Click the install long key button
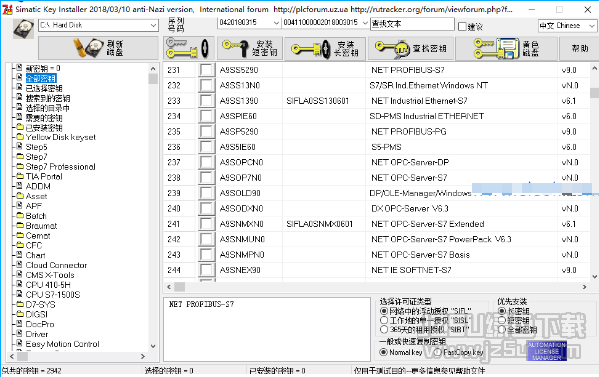The height and width of the screenshot is (377, 599). (x=325, y=49)
